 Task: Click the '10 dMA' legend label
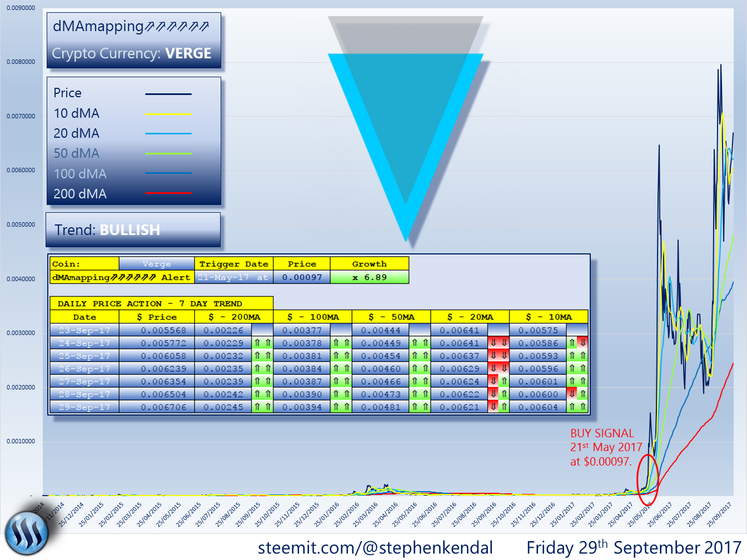point(76,113)
